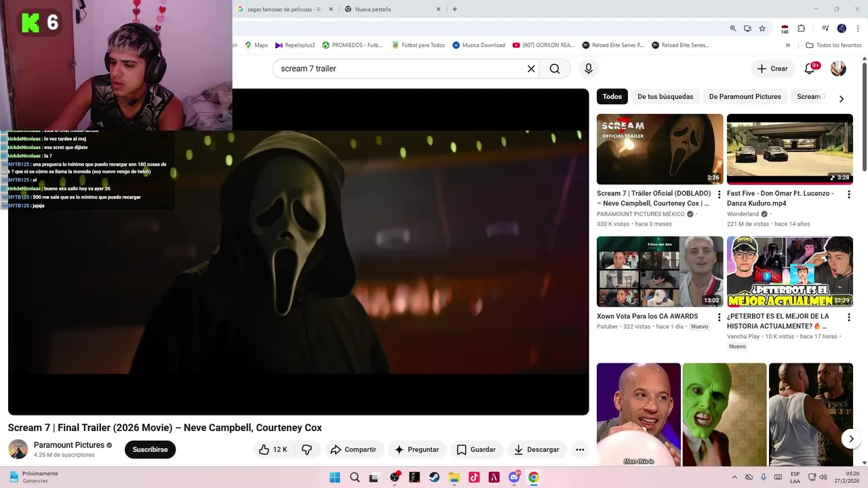Open Steam from the taskbar

click(x=434, y=477)
